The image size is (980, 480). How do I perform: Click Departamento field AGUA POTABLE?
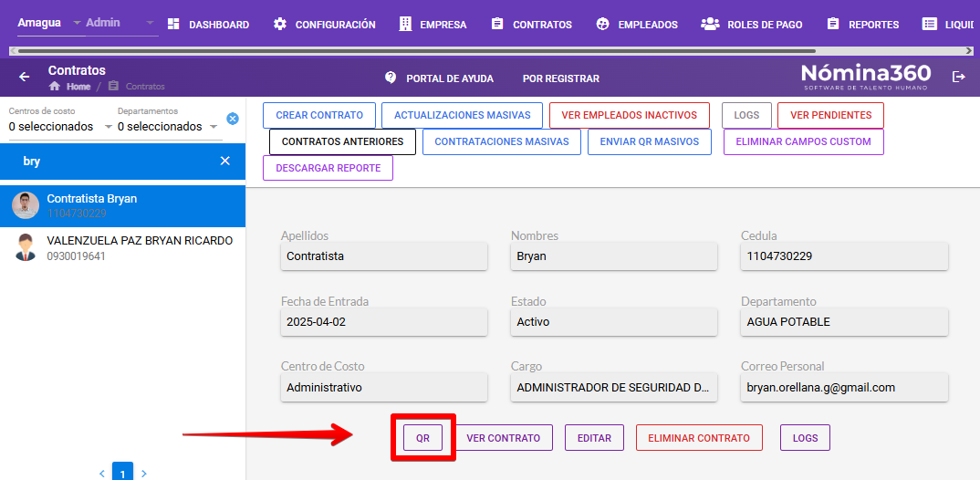coord(844,322)
